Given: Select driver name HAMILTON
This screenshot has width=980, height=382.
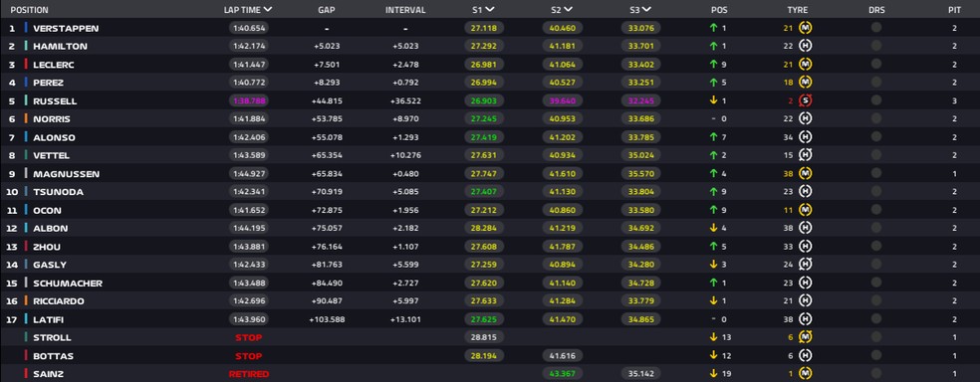Looking at the screenshot, I should [60, 46].
